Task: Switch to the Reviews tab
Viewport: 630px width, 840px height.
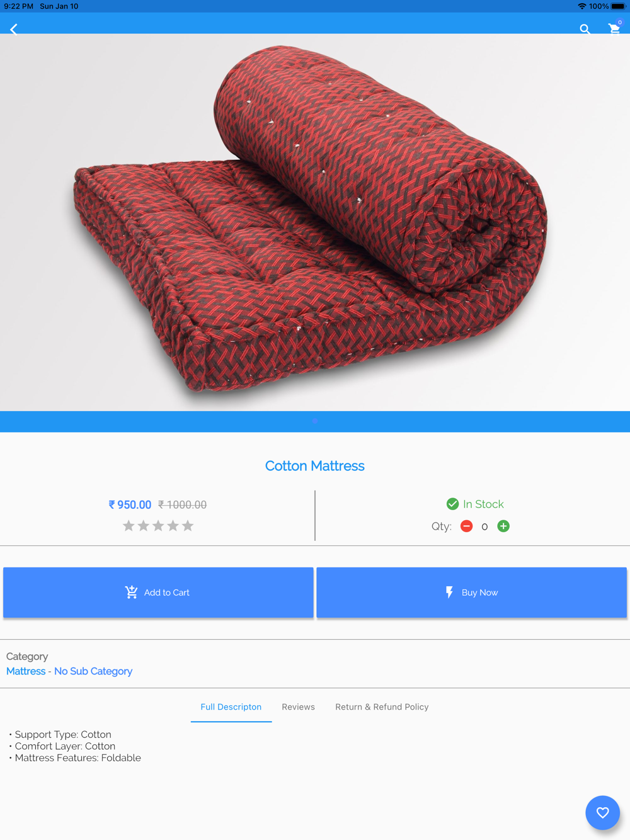Action: pyautogui.click(x=298, y=707)
